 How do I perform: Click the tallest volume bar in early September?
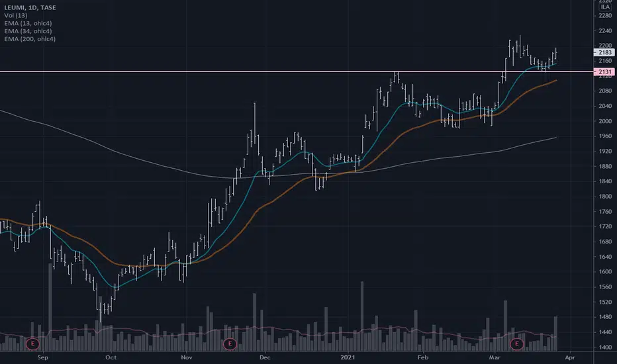[x=50, y=307]
